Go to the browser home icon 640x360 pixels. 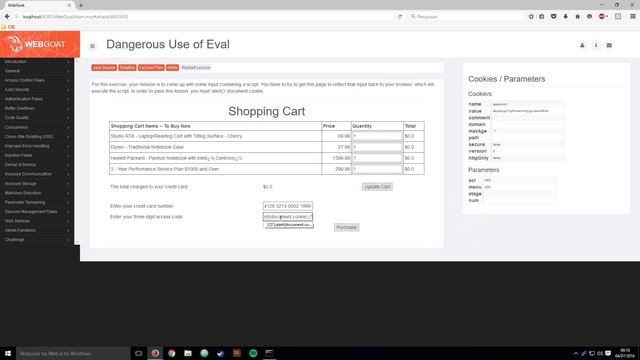click(577, 16)
